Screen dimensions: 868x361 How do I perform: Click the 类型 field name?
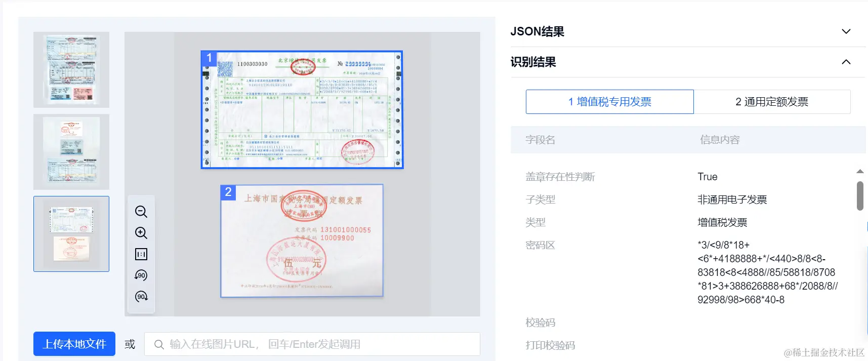535,222
